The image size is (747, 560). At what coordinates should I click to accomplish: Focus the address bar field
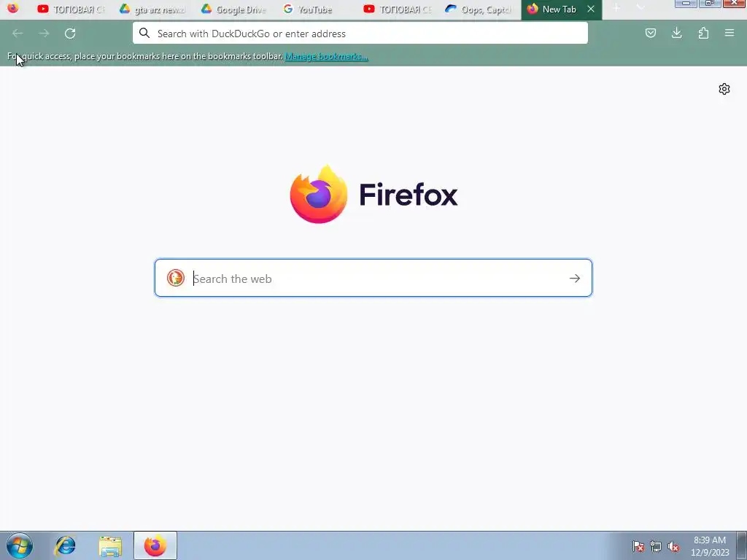coord(360,34)
